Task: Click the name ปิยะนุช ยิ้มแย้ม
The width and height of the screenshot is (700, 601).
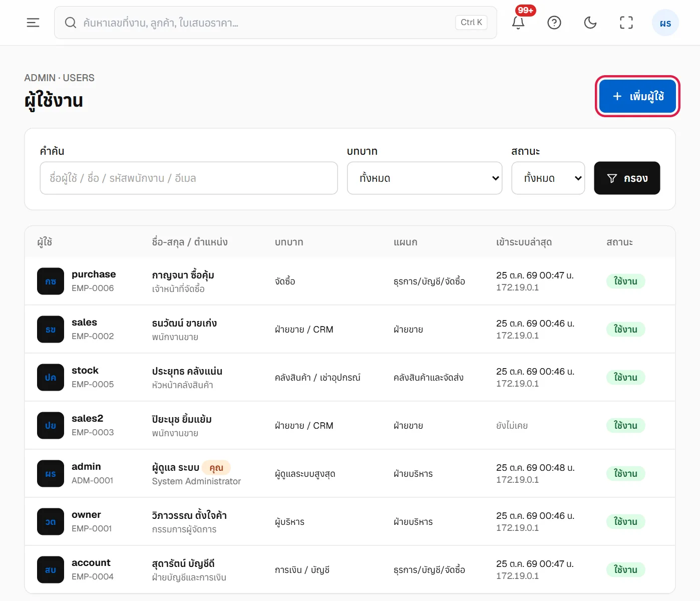Action: click(x=182, y=419)
